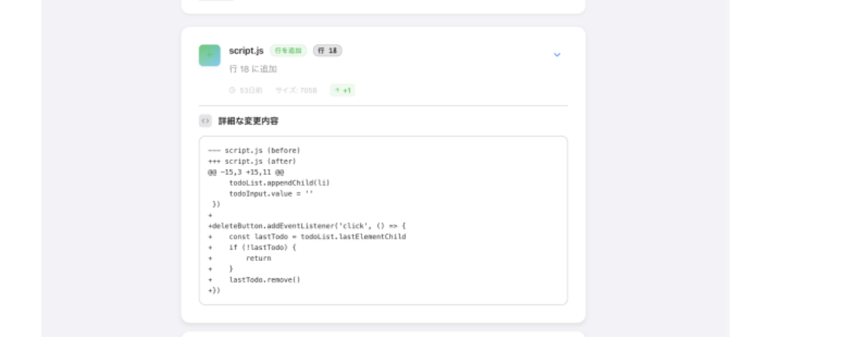Click the 'const lastTodo' added line
868x347 pixels.
(x=317, y=236)
